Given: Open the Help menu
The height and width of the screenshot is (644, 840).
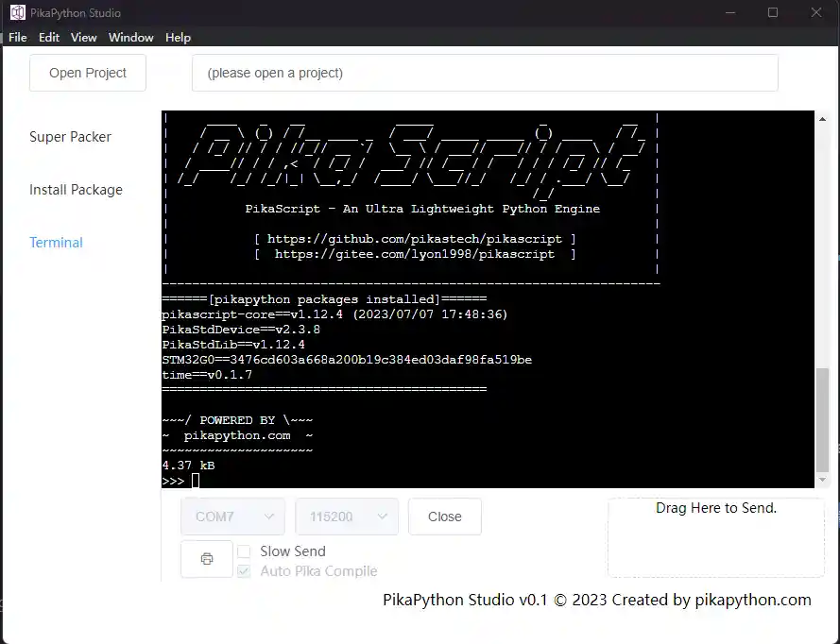Looking at the screenshot, I should (x=178, y=38).
